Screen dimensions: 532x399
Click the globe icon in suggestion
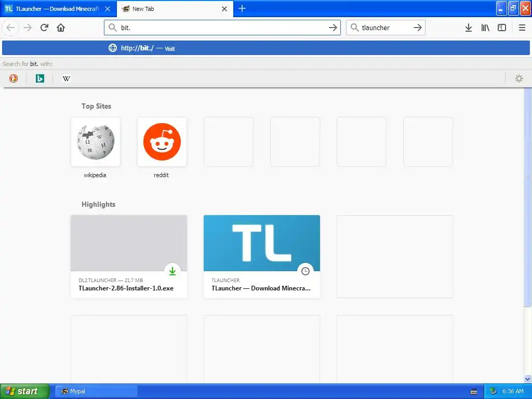pos(113,48)
